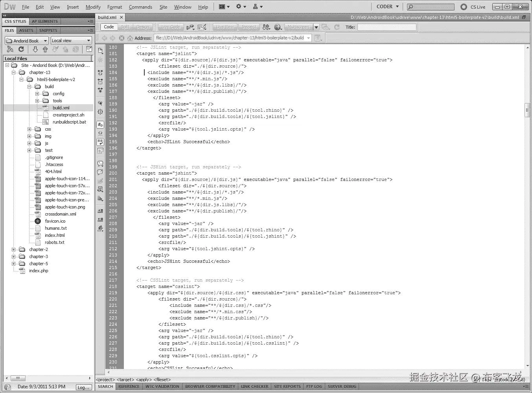Open Extend Dreamweaver gear icon

tap(241, 7)
